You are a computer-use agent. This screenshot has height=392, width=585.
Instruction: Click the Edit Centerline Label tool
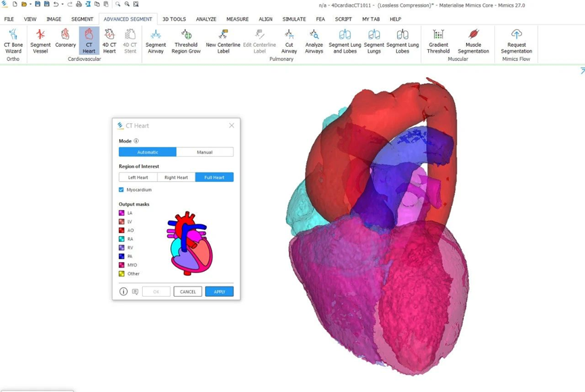[259, 41]
